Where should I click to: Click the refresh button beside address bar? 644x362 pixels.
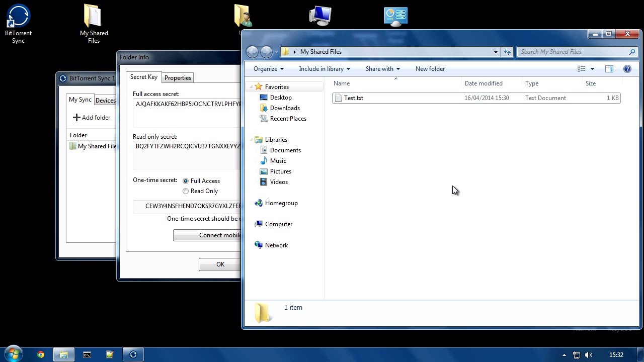(x=507, y=52)
